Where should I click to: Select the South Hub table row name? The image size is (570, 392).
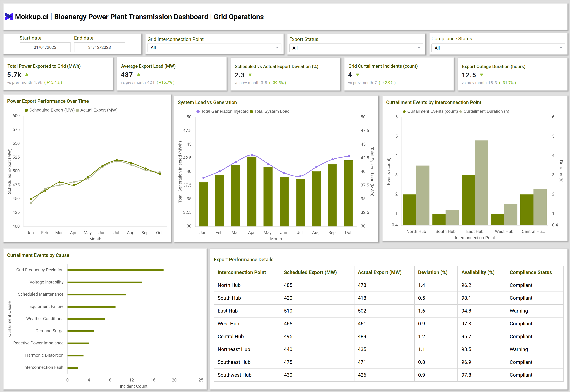229,298
